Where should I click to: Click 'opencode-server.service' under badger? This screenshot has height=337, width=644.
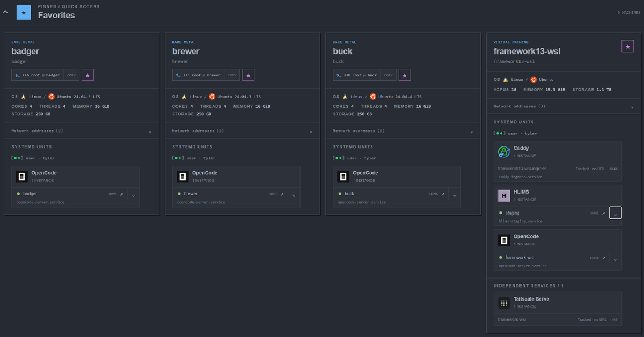[x=40, y=202]
